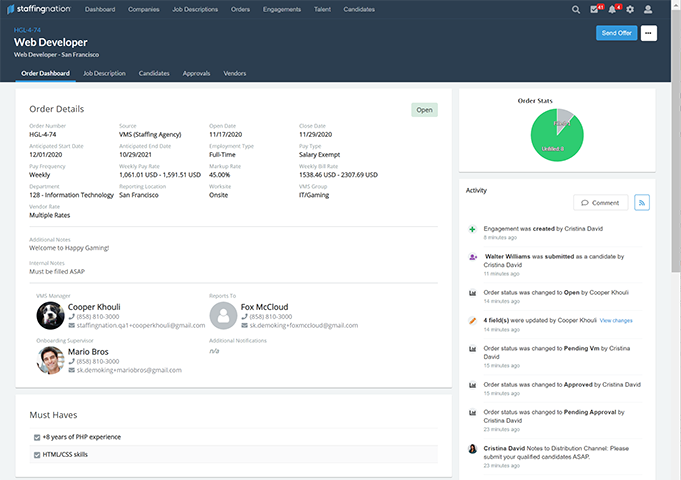Click the staffingnation logo
The width and height of the screenshot is (681, 480).
38,9
